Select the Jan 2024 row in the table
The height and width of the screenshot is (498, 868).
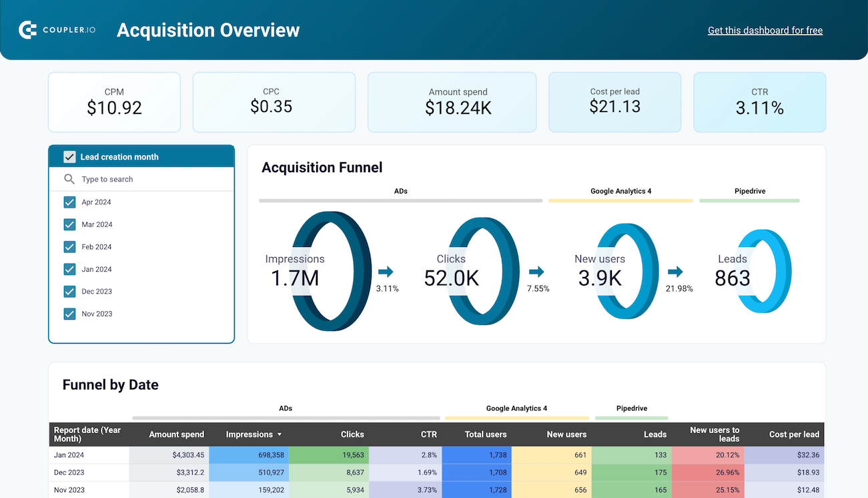point(89,455)
